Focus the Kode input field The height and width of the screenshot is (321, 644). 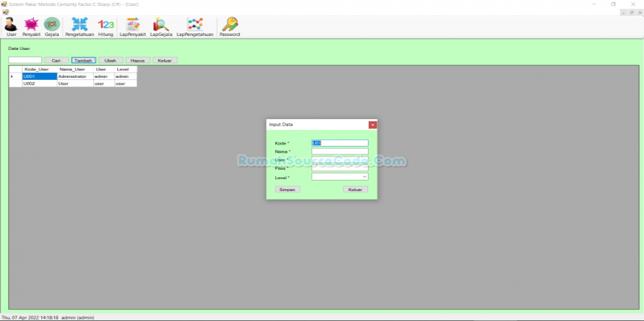pyautogui.click(x=339, y=143)
